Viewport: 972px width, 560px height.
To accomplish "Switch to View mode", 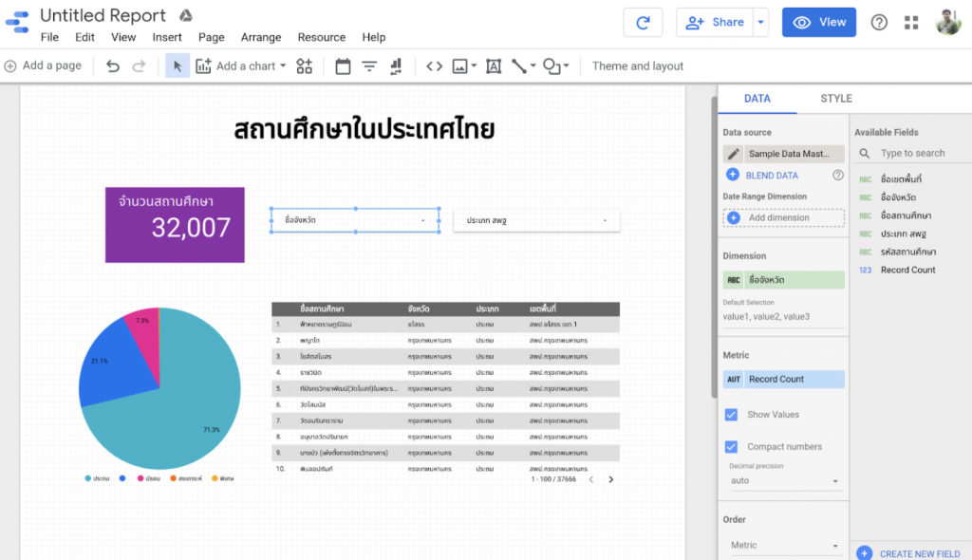I will pyautogui.click(x=819, y=23).
